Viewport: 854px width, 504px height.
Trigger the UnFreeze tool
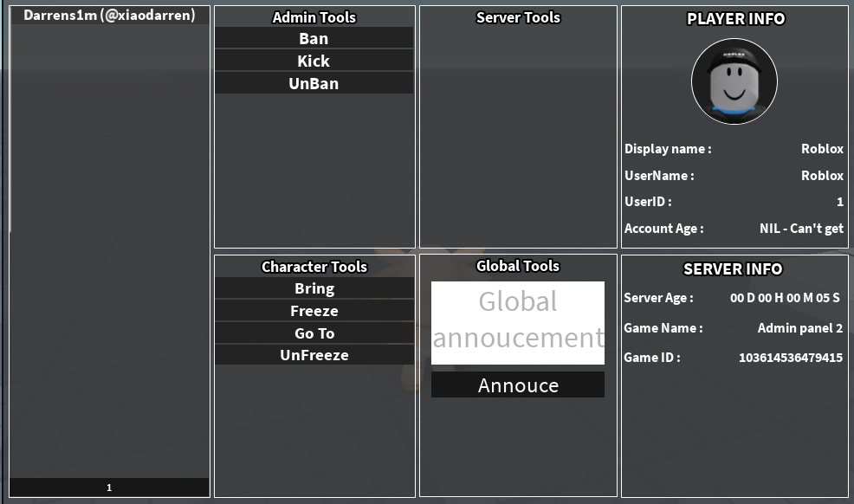314,354
